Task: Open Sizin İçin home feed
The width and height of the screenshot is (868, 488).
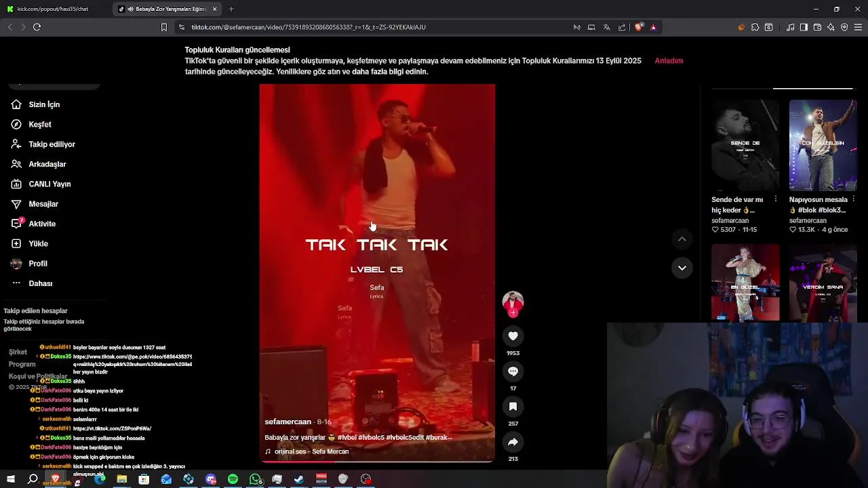Action: point(44,104)
